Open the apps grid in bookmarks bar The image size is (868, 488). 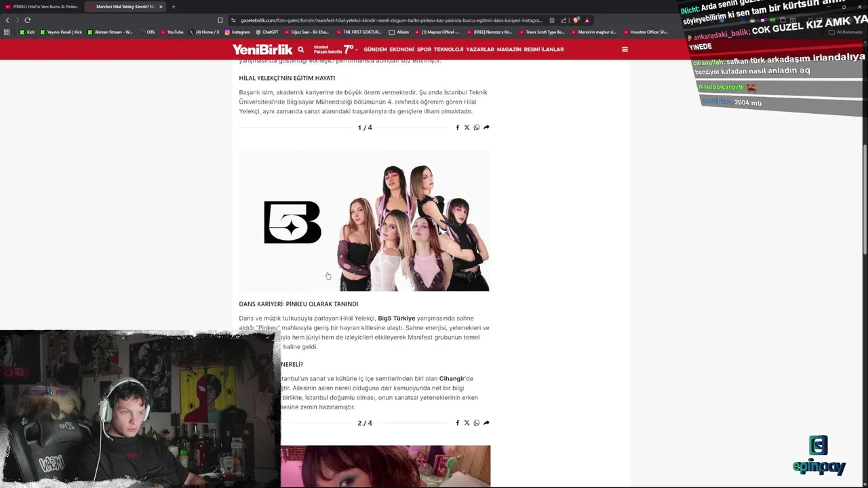coord(7,32)
